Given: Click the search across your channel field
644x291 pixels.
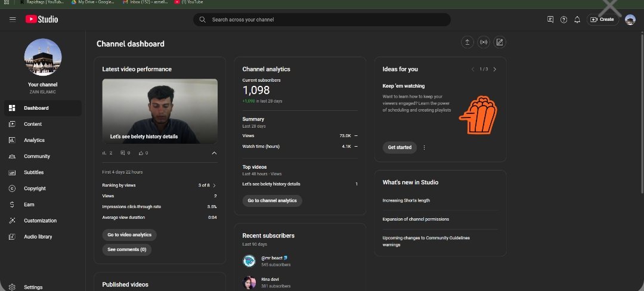Looking at the screenshot, I should pos(322,19).
